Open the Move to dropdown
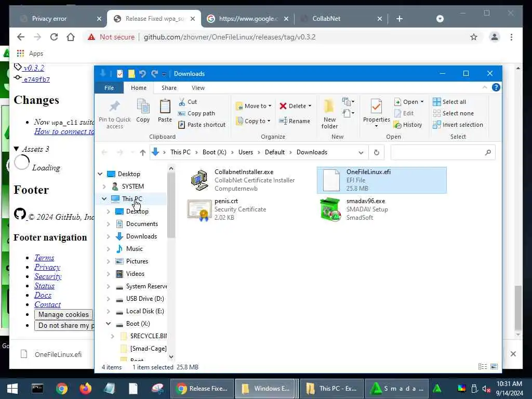 point(254,106)
